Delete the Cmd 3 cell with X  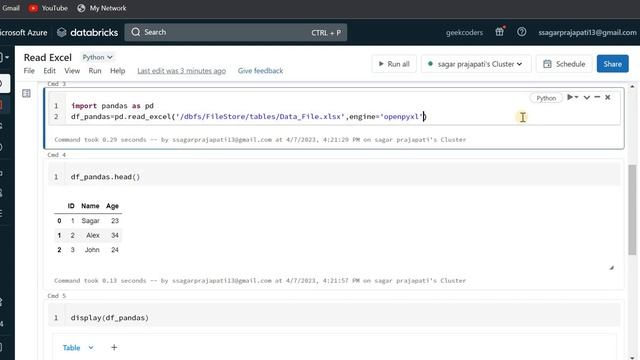coord(608,97)
